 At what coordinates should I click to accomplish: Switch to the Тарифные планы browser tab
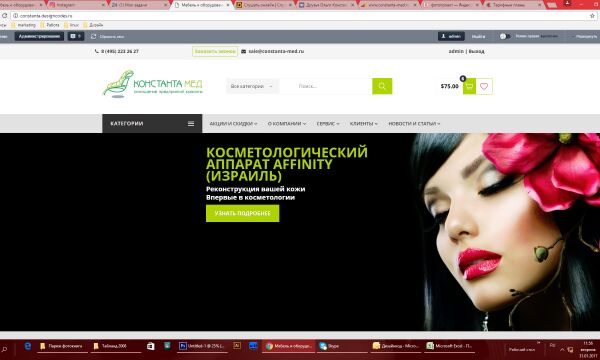pyautogui.click(x=514, y=5)
